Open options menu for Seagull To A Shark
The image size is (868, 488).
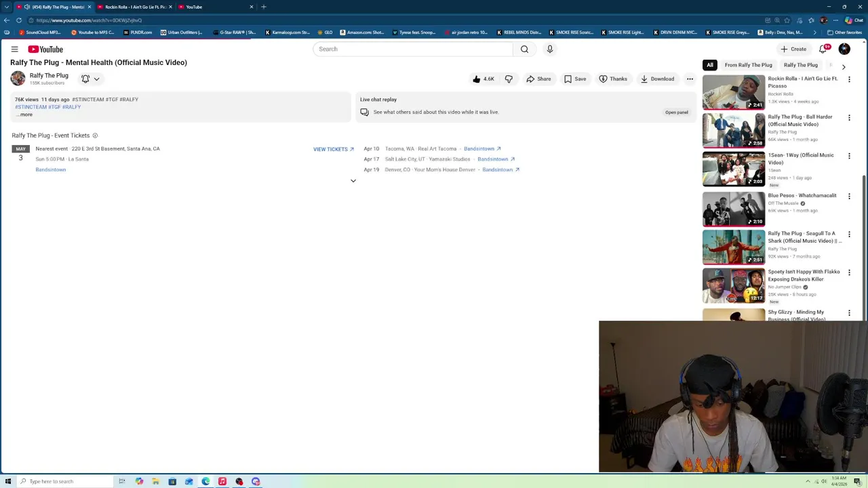pyautogui.click(x=849, y=235)
